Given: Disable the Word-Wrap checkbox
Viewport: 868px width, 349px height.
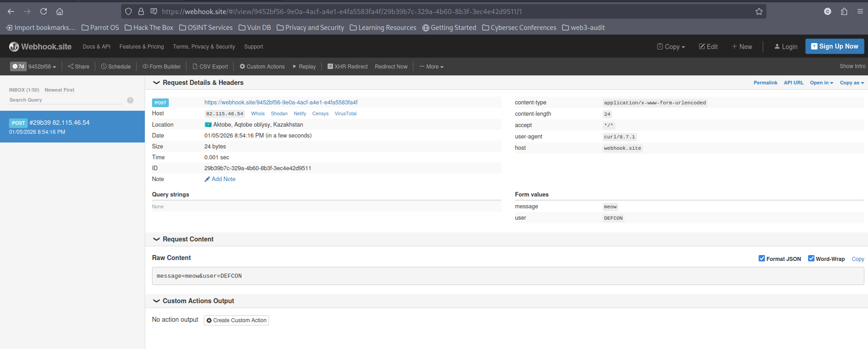Looking at the screenshot, I should click(x=811, y=259).
